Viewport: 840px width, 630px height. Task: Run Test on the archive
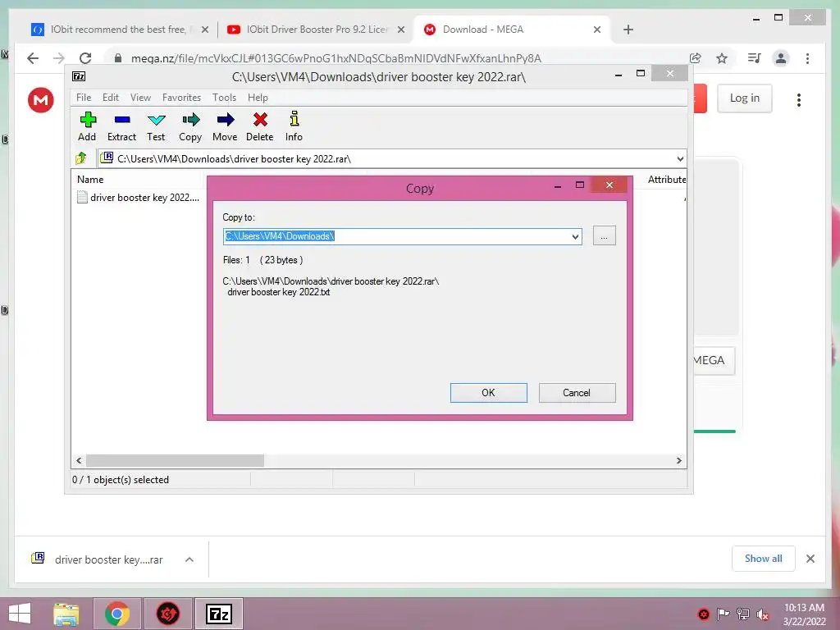(x=156, y=126)
